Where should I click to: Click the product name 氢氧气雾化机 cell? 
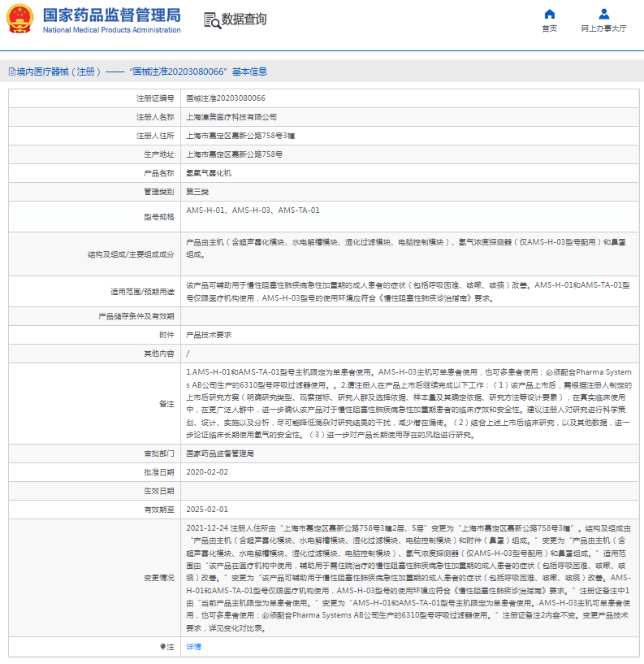pos(209,173)
